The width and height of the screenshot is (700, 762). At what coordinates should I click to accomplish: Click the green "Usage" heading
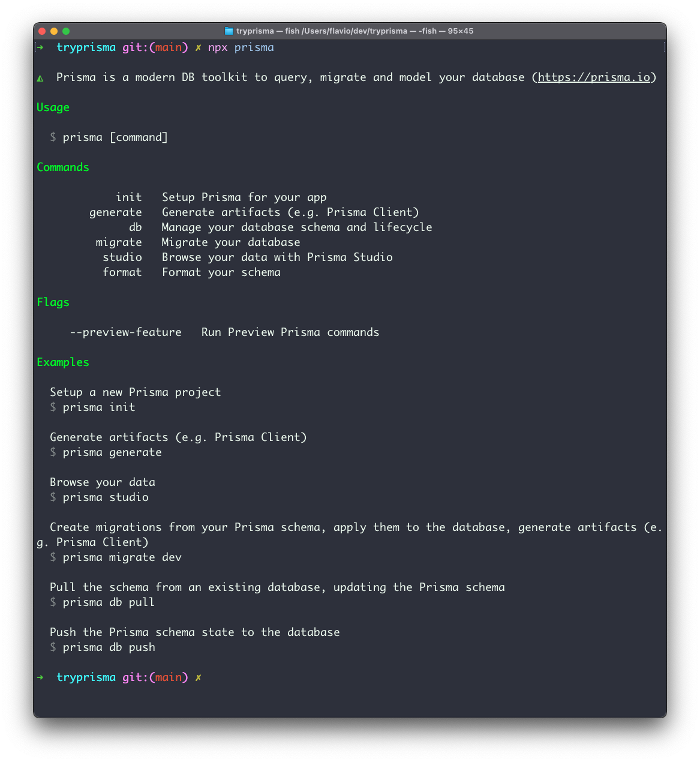click(53, 107)
